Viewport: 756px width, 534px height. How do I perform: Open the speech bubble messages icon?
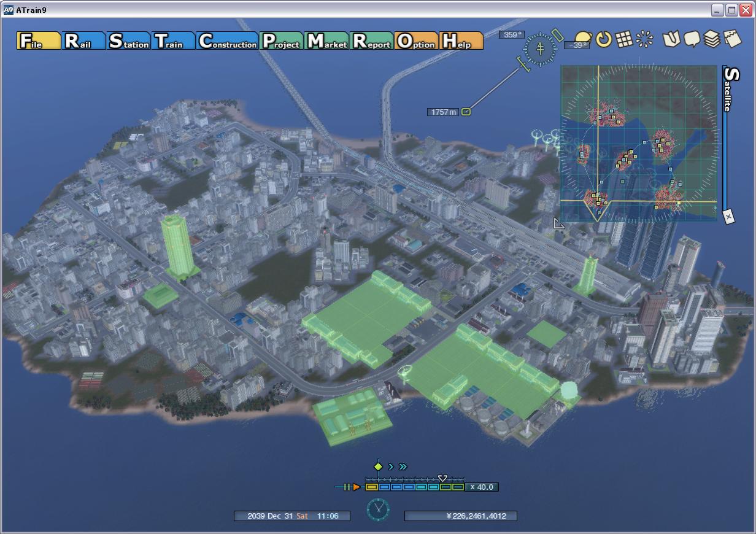692,39
